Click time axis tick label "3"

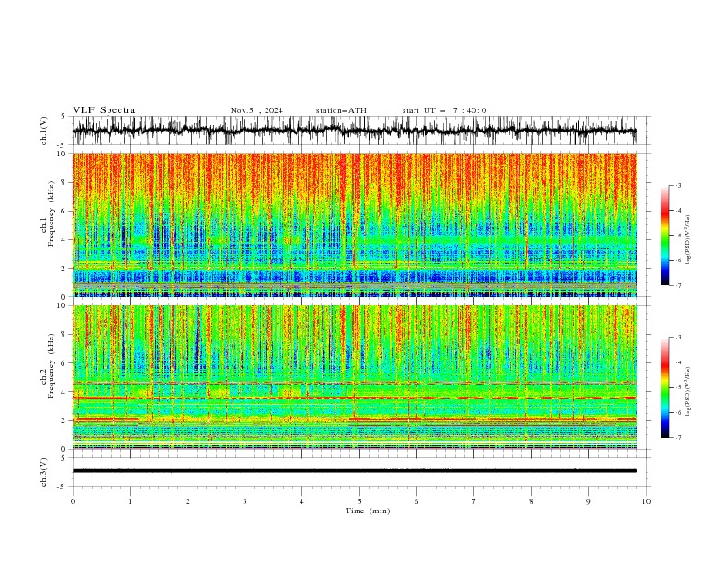click(245, 501)
